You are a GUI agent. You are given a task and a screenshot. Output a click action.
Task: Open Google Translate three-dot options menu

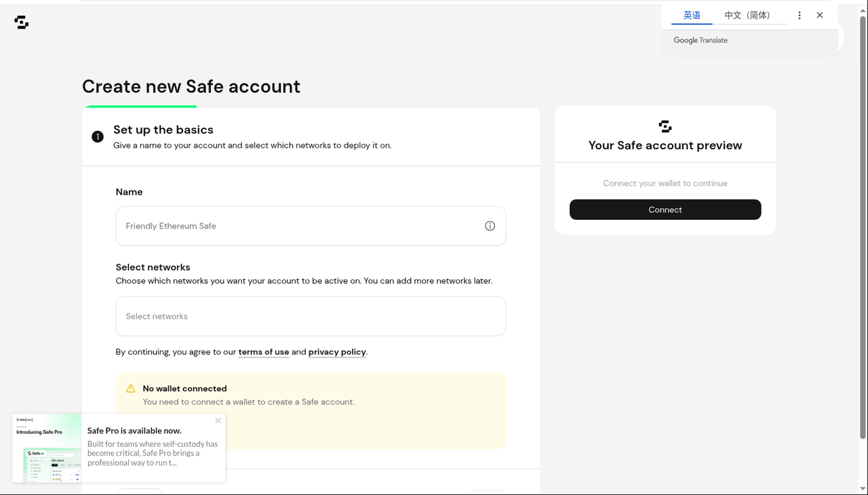coord(800,15)
